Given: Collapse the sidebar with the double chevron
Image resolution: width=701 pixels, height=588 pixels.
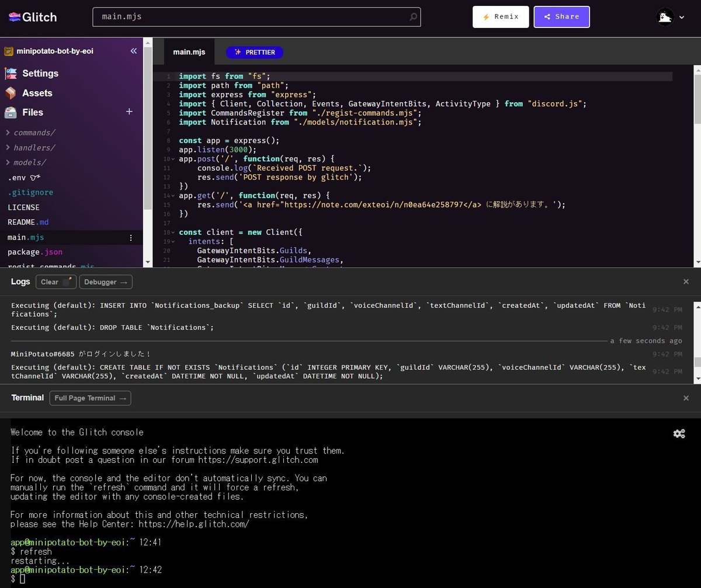Looking at the screenshot, I should (133, 51).
